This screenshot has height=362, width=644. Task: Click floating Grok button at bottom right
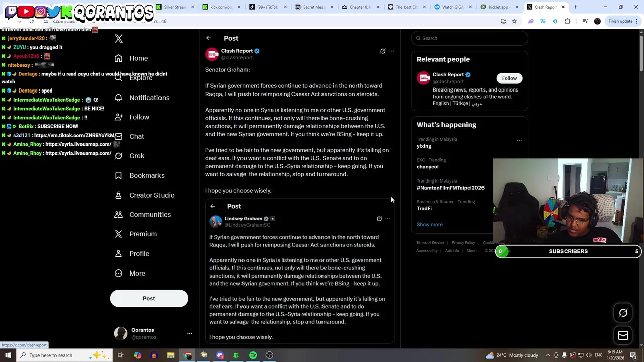[623, 313]
